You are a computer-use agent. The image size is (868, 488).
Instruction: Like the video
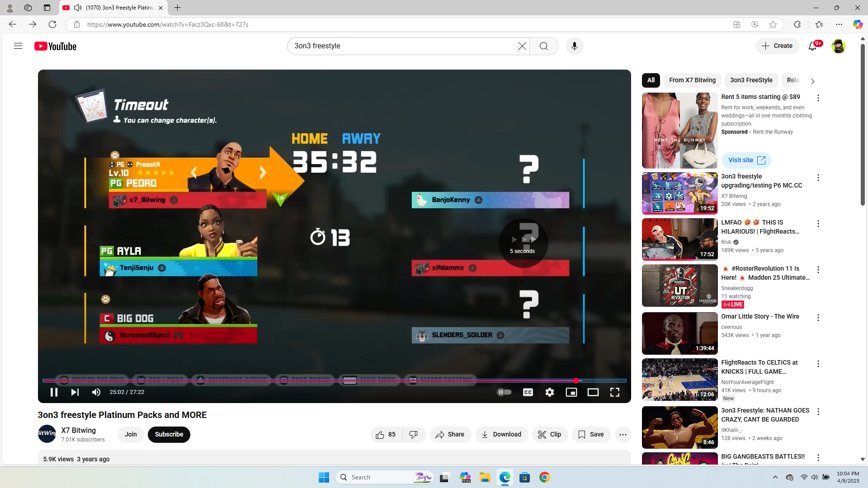(x=386, y=435)
